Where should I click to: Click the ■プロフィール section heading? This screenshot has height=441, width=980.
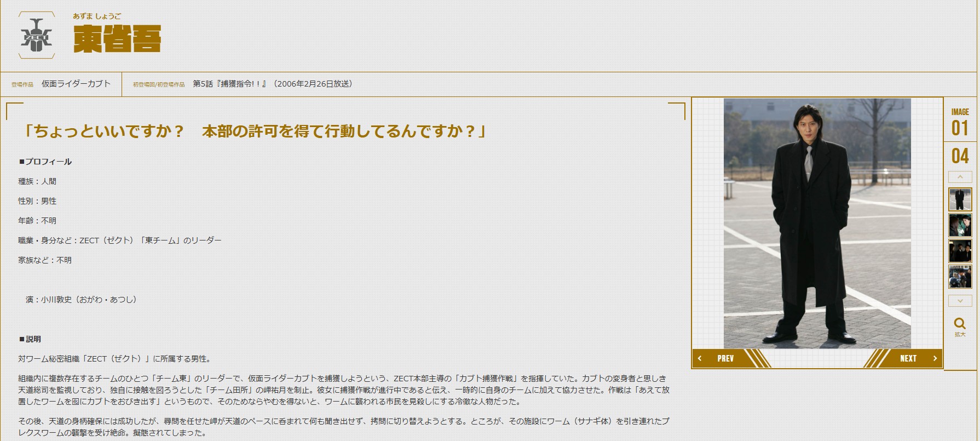[45, 162]
